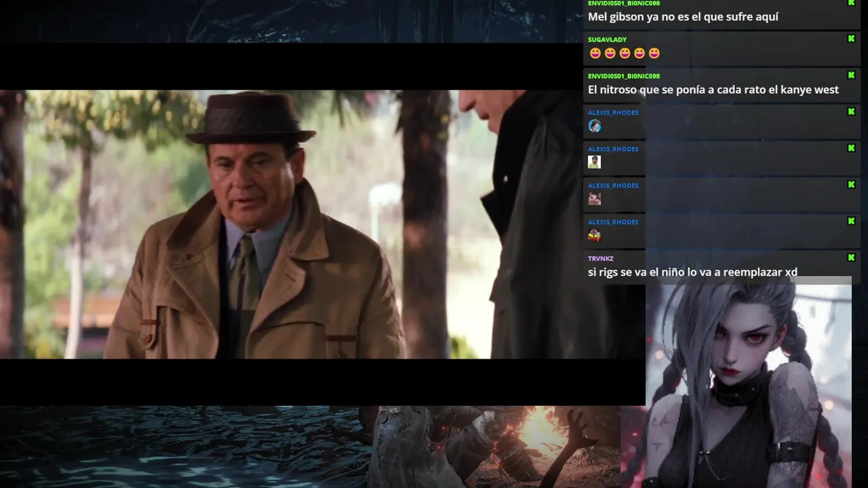Image resolution: width=868 pixels, height=488 pixels.
Task: Select the message "si rigs se va el niño lo va a reemplazar xd"
Action: [692, 272]
